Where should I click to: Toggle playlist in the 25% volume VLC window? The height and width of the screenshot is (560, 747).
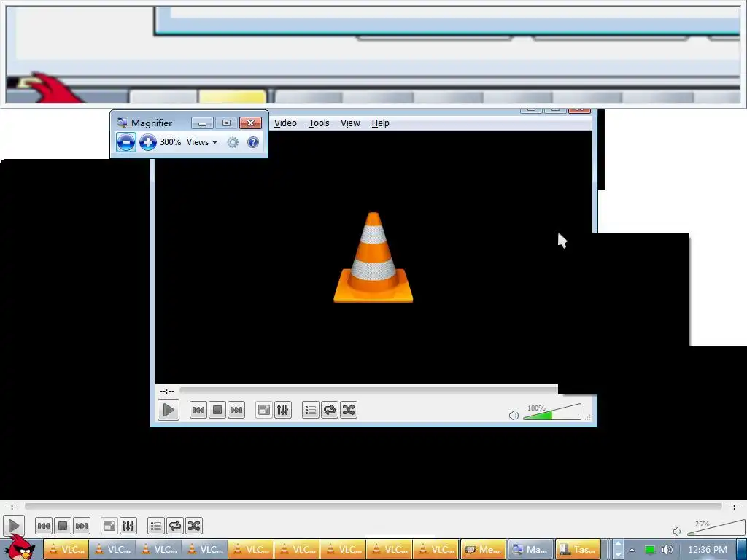pos(156,526)
